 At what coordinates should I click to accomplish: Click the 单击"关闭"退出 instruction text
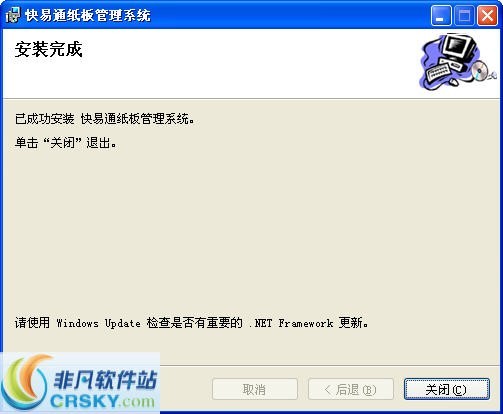(x=66, y=143)
